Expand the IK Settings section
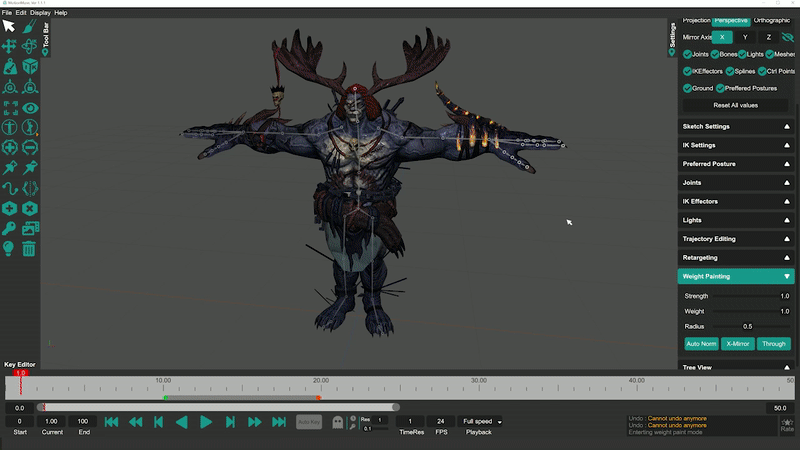 (x=736, y=145)
